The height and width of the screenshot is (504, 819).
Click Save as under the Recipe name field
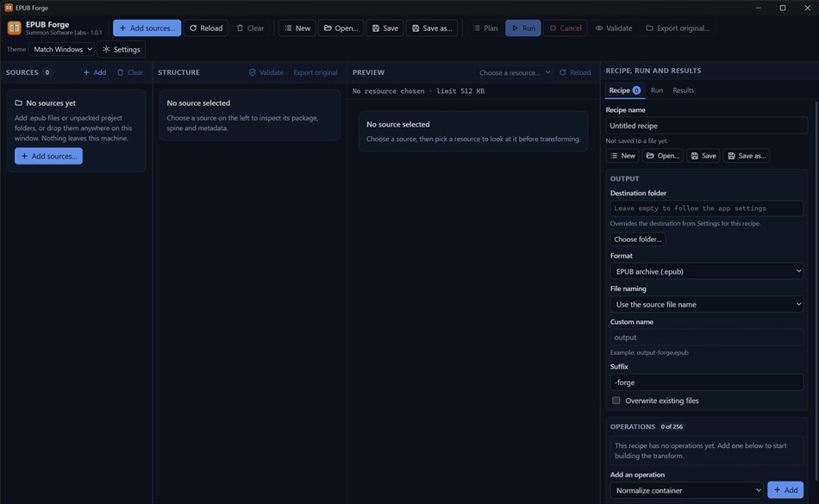click(747, 155)
